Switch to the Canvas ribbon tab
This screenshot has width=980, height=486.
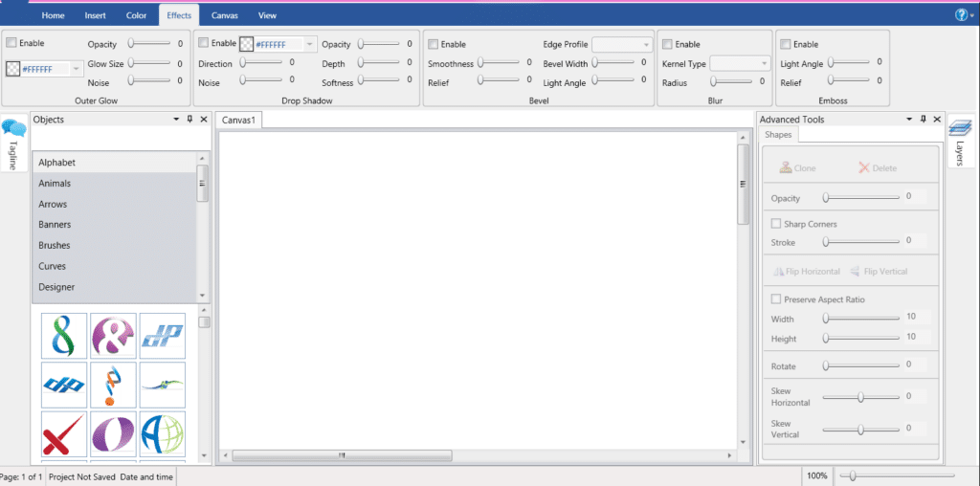pos(224,15)
